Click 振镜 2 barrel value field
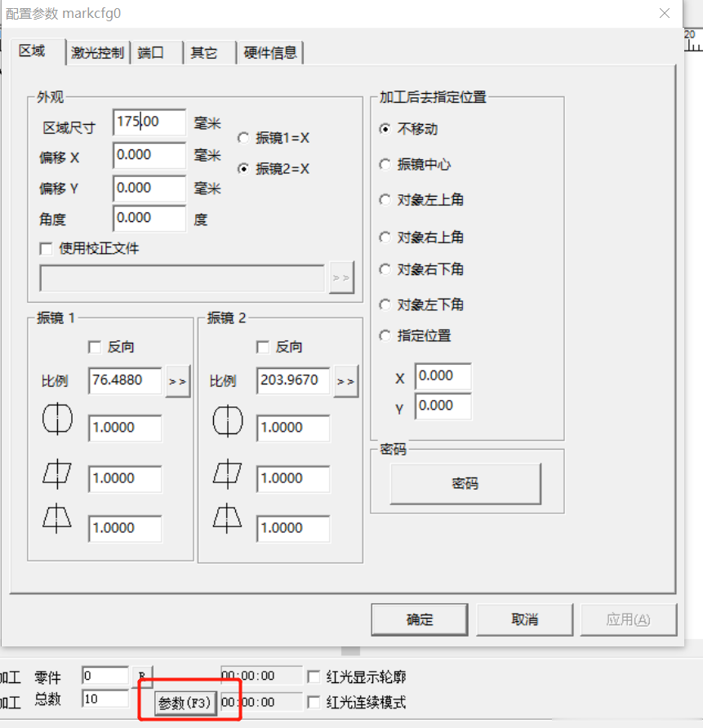The width and height of the screenshot is (703, 728). pyautogui.click(x=293, y=428)
